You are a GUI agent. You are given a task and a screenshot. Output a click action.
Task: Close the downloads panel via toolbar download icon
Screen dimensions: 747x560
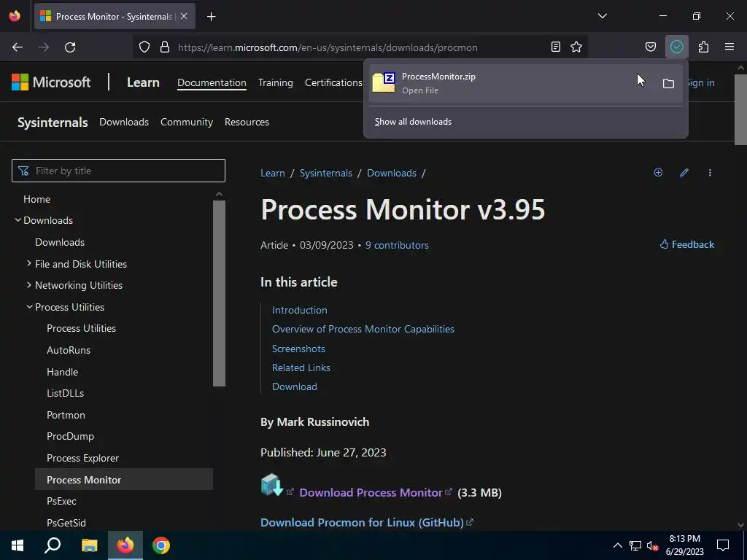pyautogui.click(x=676, y=47)
